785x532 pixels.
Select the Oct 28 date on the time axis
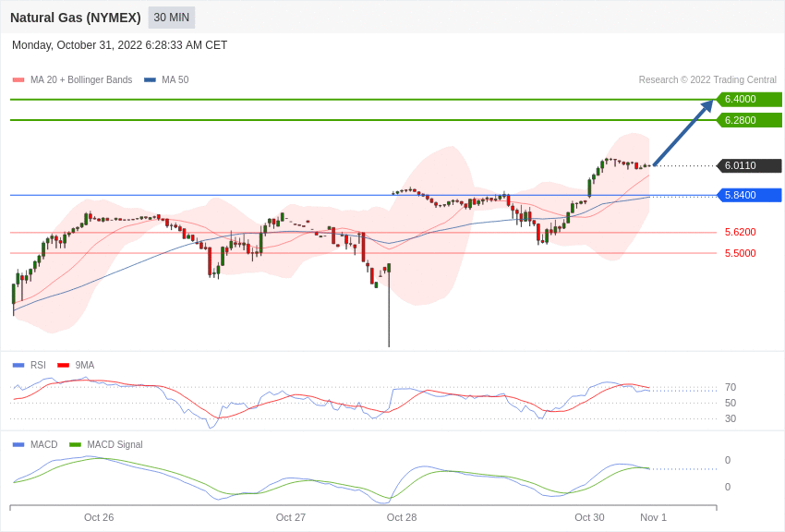coord(402,517)
